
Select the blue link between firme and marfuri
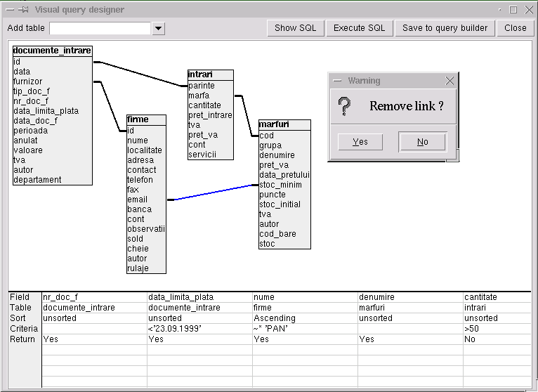coord(213,192)
